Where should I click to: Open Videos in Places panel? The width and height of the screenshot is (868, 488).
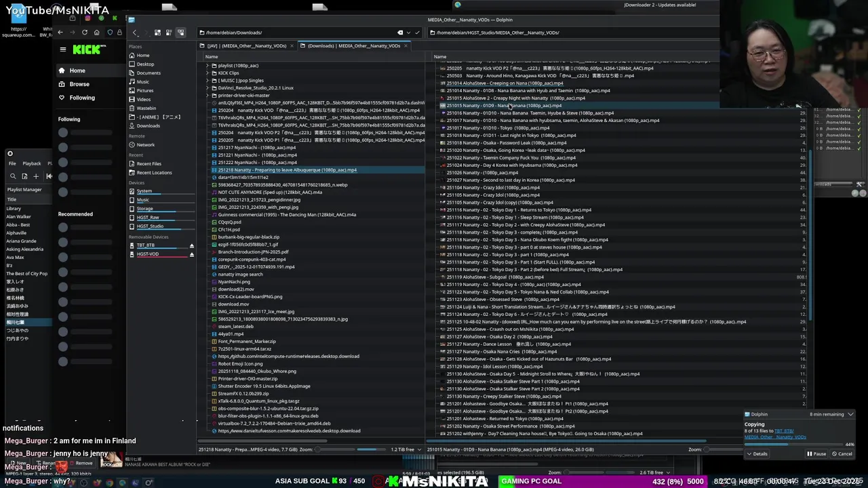click(144, 100)
